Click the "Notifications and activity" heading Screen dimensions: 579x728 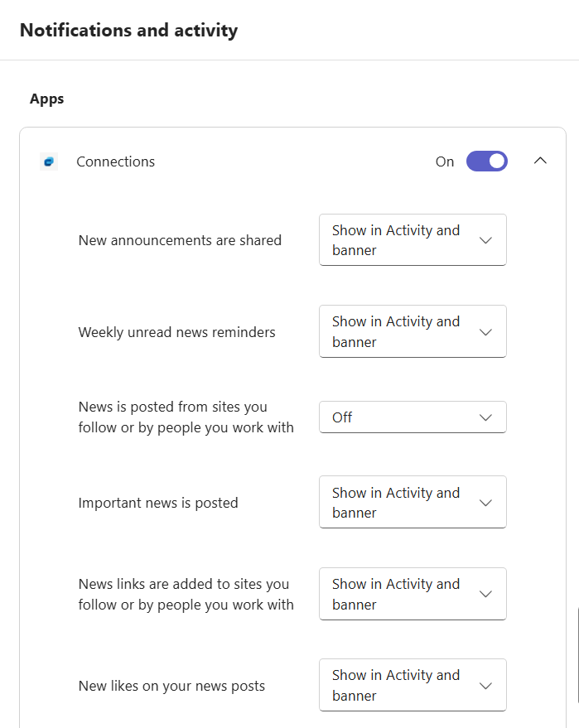click(128, 30)
